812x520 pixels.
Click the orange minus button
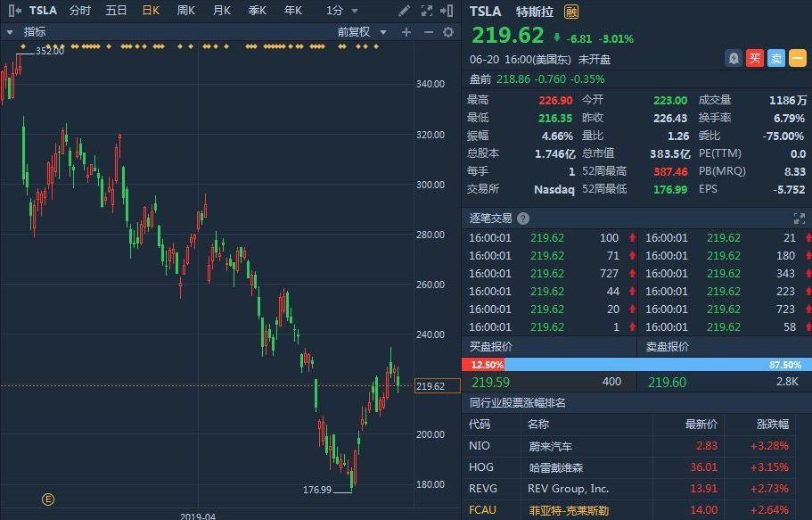(x=798, y=58)
